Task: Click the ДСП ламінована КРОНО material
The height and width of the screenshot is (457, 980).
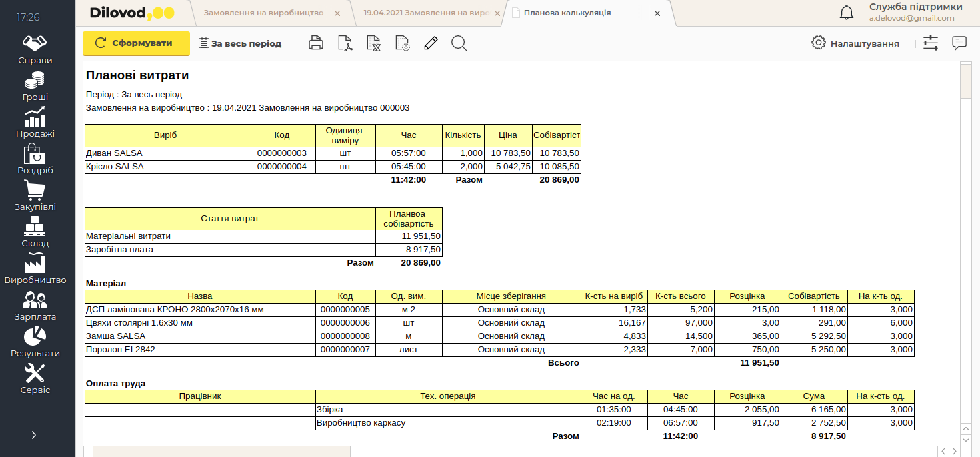Action: pyautogui.click(x=200, y=310)
